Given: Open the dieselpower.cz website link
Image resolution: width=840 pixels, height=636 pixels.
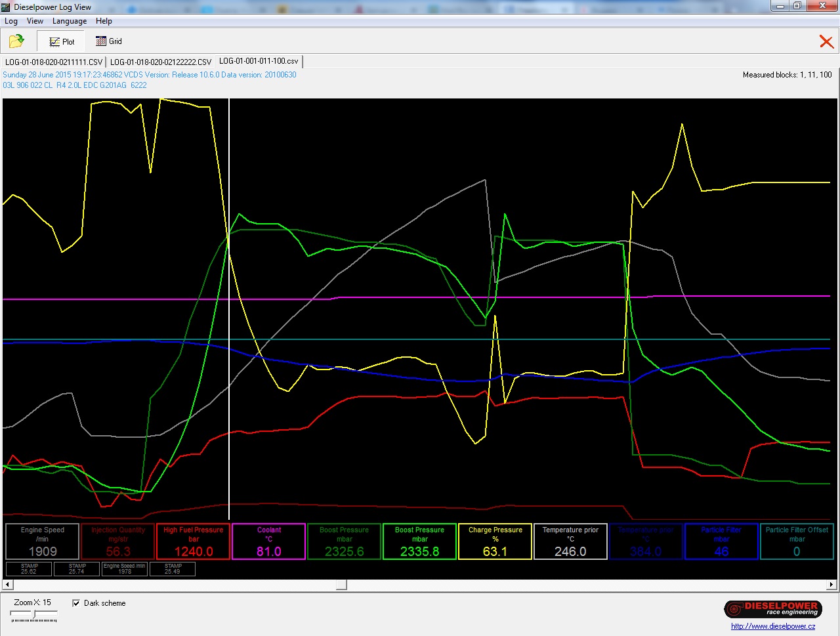Looking at the screenshot, I should click(x=772, y=626).
